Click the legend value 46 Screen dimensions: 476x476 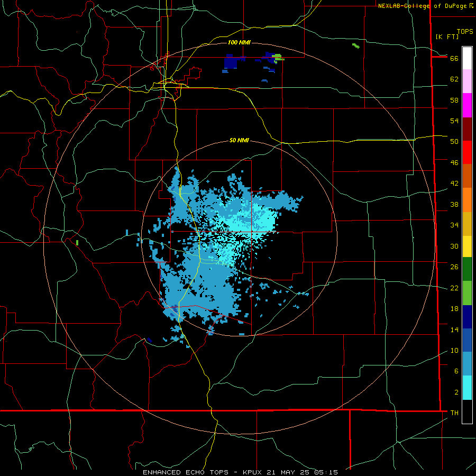click(454, 162)
